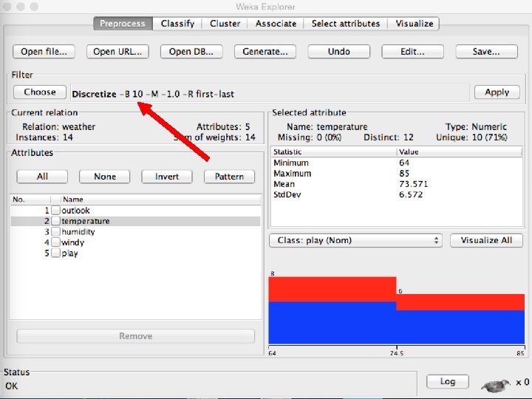Select the humidity attribute row
532x399 pixels.
136,232
